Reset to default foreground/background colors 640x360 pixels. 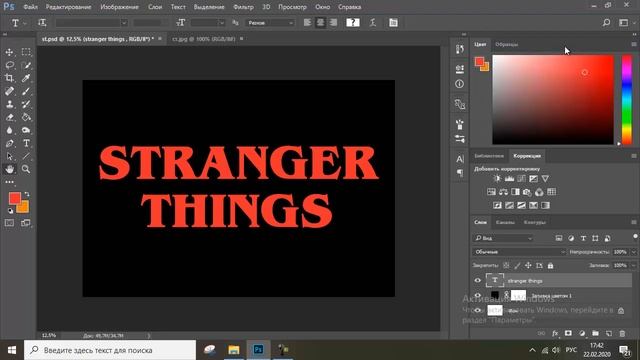coord(10,211)
